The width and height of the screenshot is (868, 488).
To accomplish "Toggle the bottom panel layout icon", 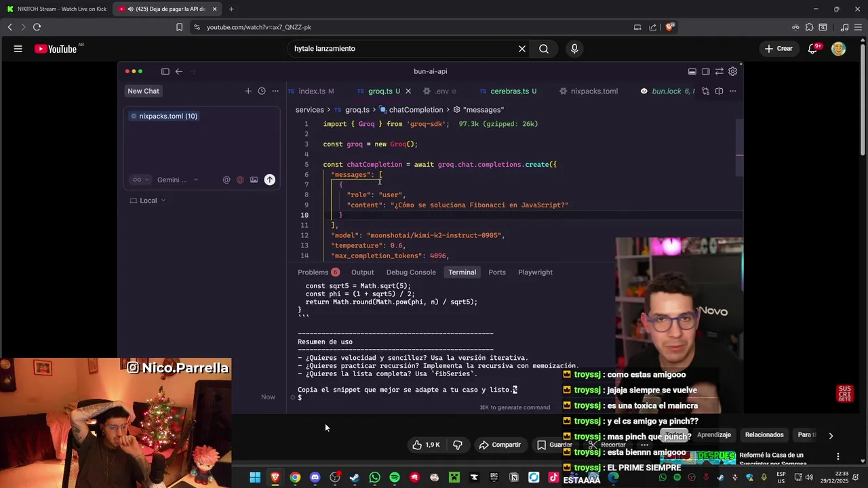I will point(692,71).
